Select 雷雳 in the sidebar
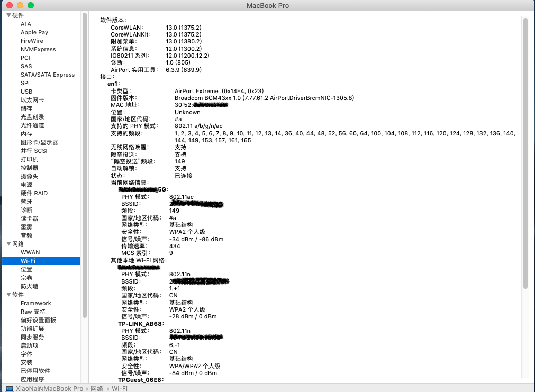535x392 pixels. [26, 227]
